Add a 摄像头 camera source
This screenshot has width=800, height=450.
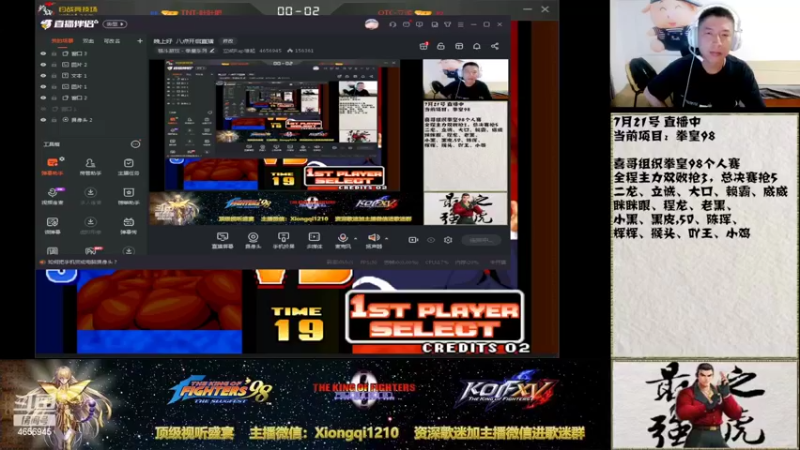pos(253,240)
